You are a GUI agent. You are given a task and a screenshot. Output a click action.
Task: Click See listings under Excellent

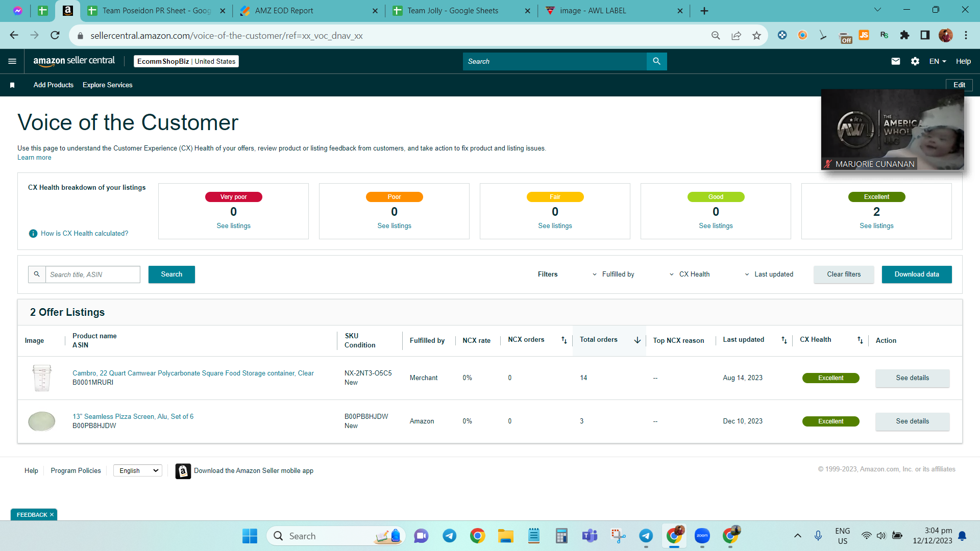(876, 226)
